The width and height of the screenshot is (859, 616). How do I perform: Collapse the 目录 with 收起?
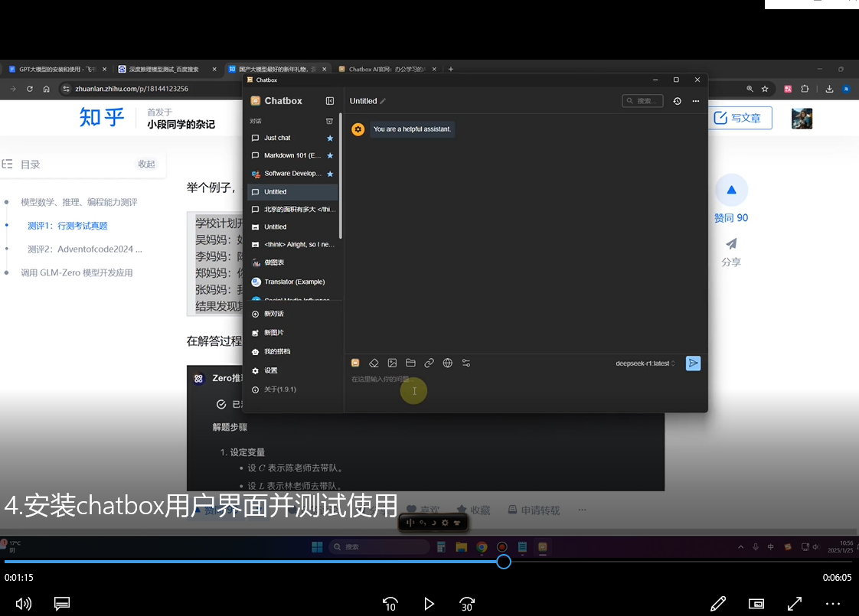tap(146, 165)
